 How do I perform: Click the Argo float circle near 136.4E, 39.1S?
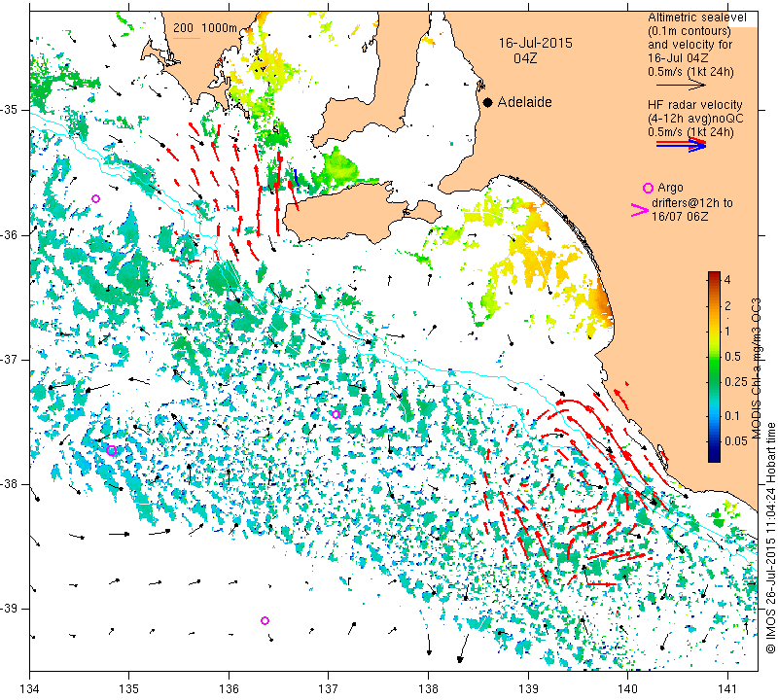coord(265,620)
